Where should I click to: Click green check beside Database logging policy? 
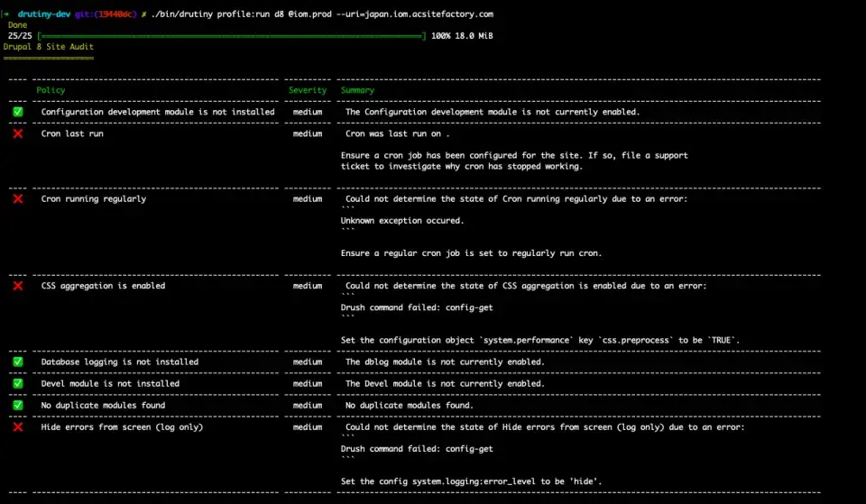pyautogui.click(x=18, y=362)
